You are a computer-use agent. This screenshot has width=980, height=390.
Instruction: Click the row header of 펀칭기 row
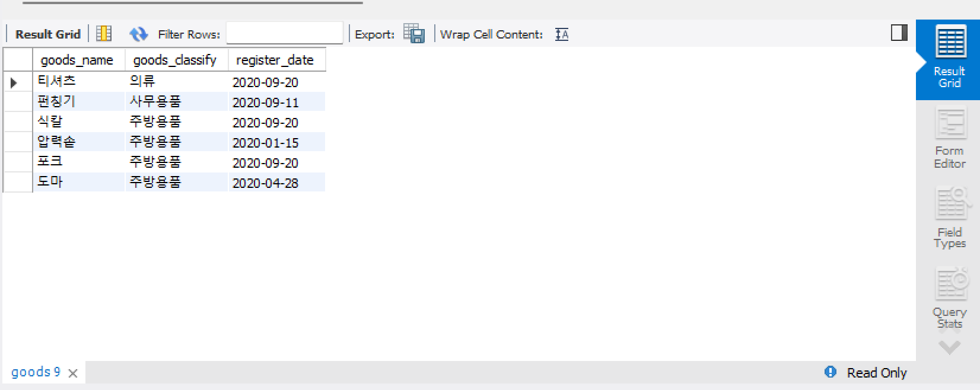pyautogui.click(x=18, y=102)
